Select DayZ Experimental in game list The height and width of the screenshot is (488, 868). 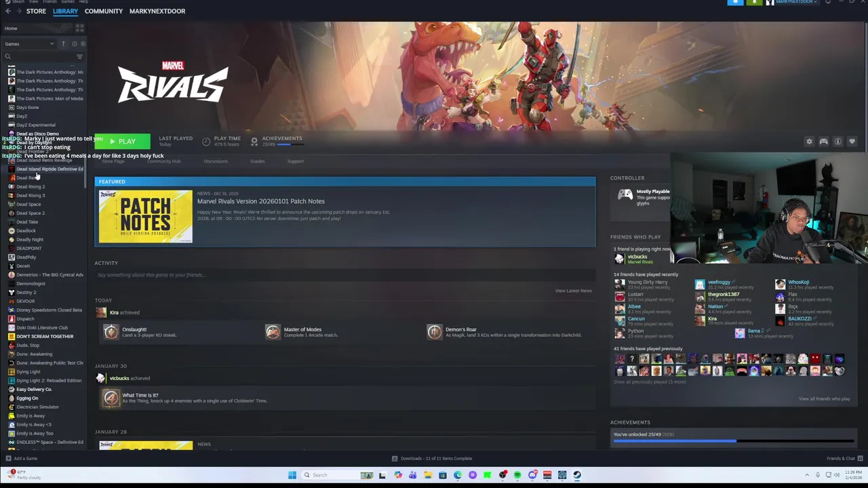(36, 125)
